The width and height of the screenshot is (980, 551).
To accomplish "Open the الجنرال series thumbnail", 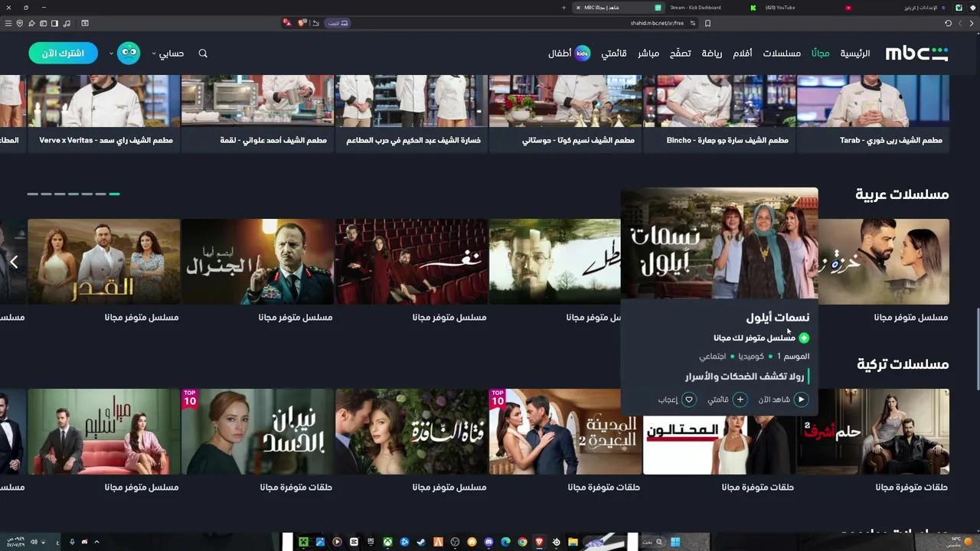I will point(257,262).
